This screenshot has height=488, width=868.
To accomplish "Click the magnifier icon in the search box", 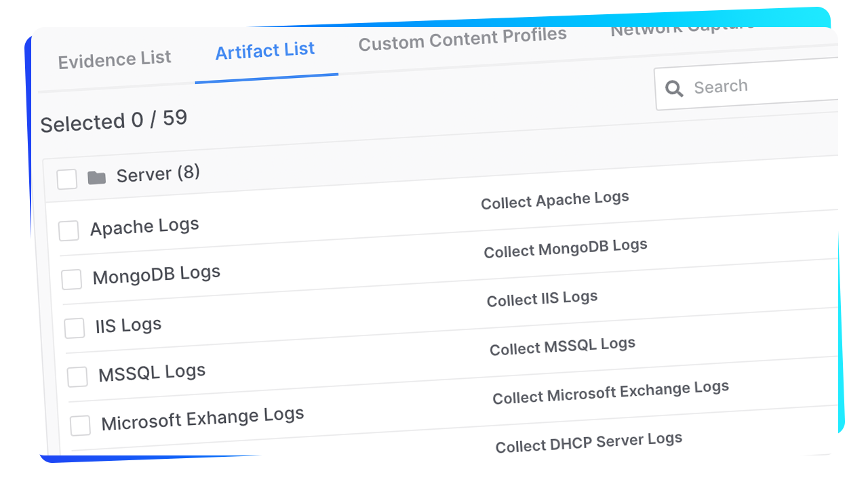I will coord(674,89).
